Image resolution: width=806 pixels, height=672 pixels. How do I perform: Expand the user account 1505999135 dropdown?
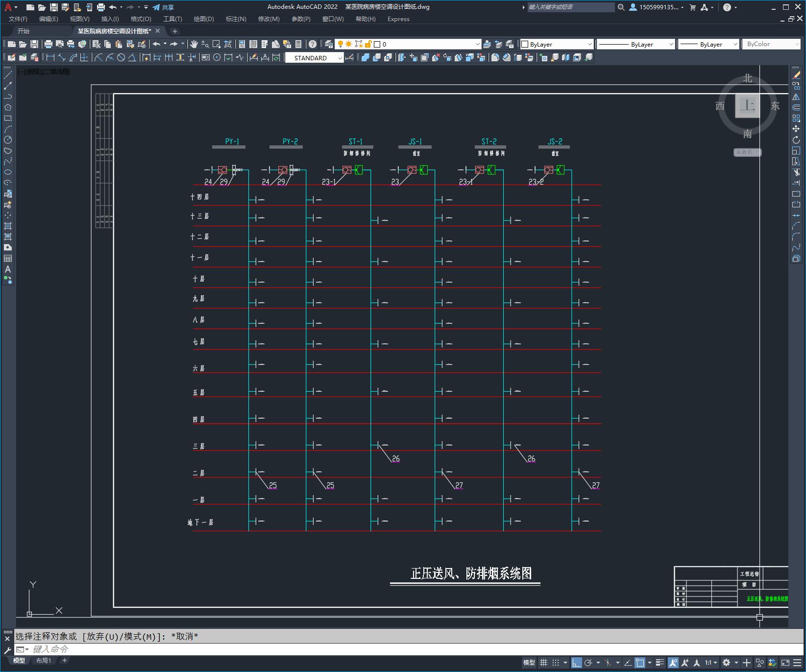(657, 7)
